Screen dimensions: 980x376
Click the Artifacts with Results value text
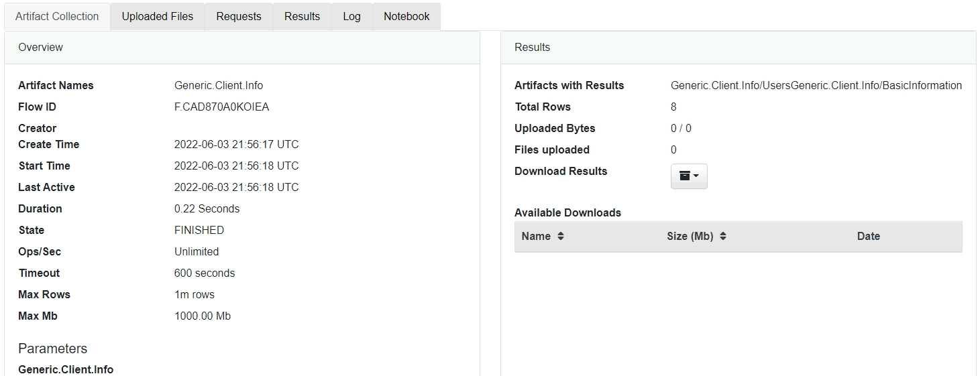[x=816, y=86]
